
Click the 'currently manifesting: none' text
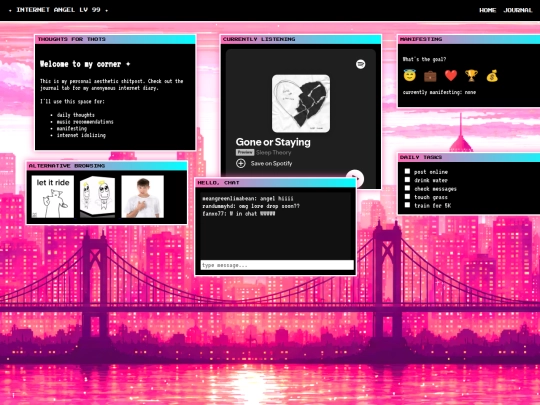click(x=439, y=92)
